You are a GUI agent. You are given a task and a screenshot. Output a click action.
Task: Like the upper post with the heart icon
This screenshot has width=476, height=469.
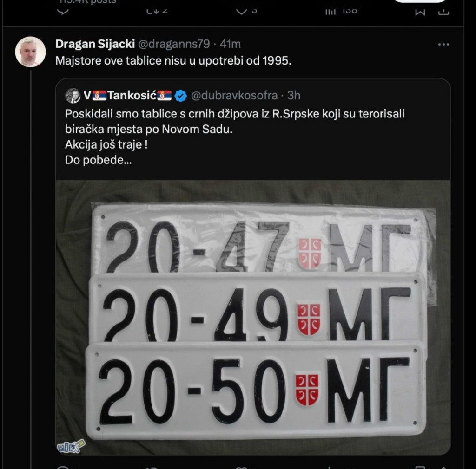240,10
